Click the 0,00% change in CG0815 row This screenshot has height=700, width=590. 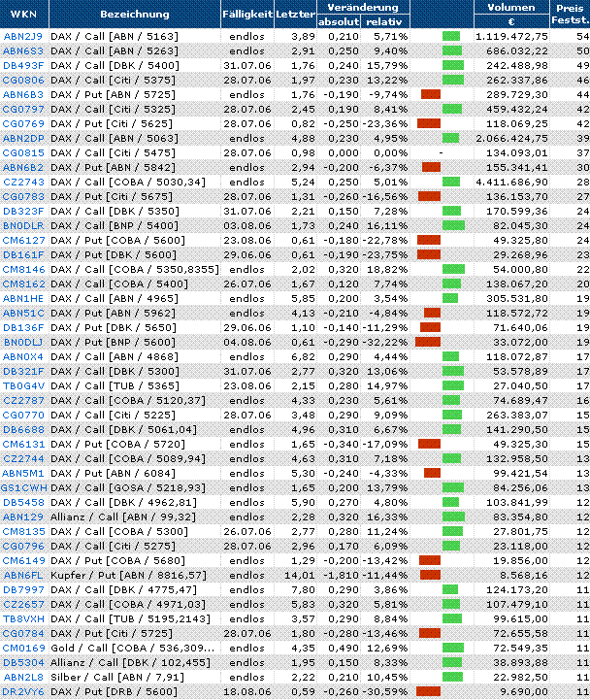391,153
